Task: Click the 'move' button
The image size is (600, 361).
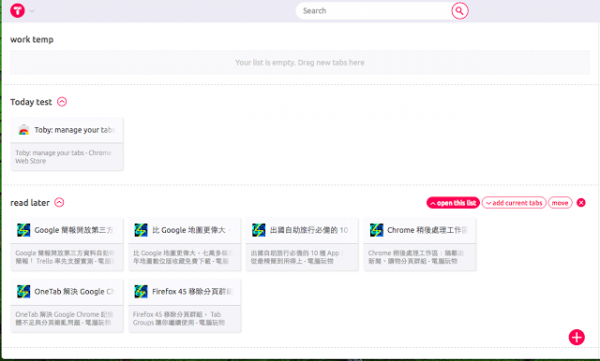Action: (x=560, y=203)
